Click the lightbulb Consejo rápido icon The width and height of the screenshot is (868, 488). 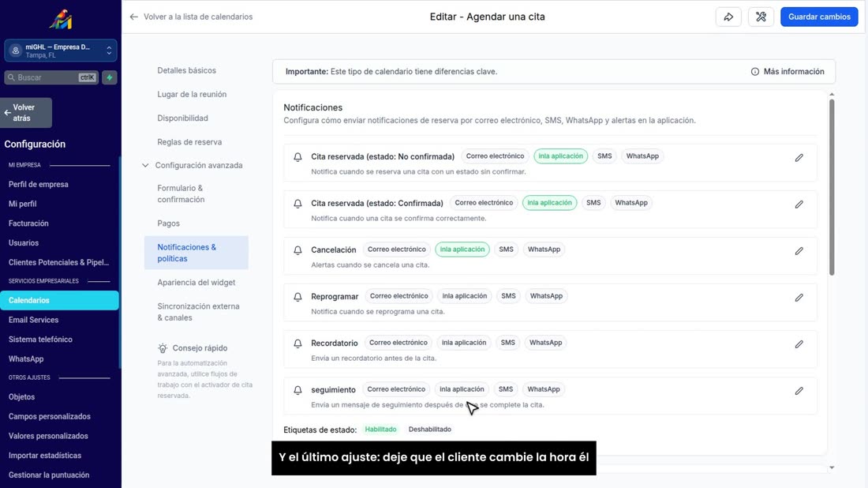point(163,348)
